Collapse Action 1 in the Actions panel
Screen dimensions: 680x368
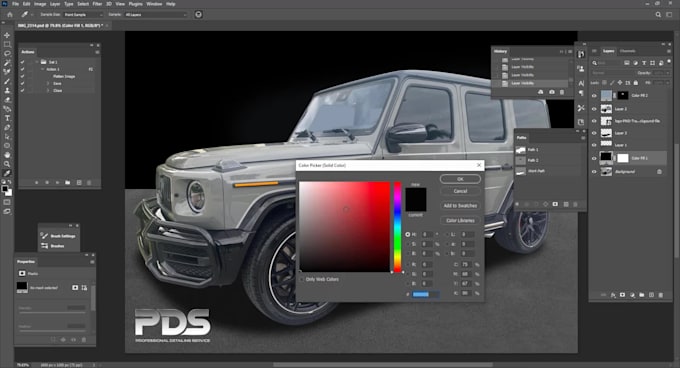click(x=42, y=69)
